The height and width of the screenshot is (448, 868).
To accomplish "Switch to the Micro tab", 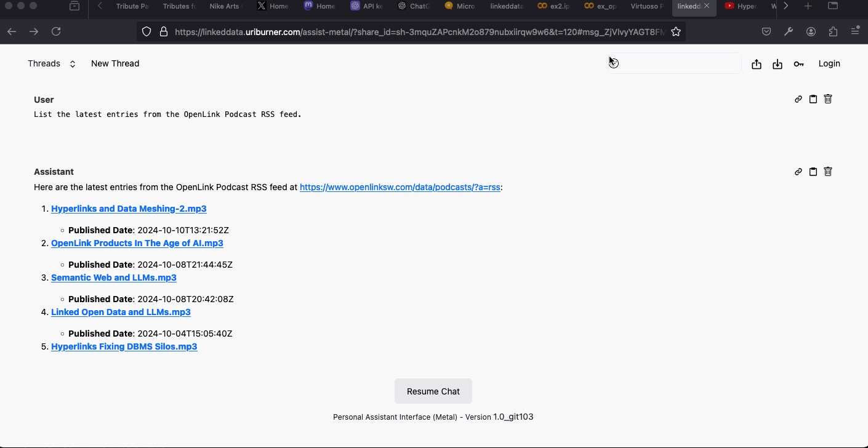I will 460,6.
